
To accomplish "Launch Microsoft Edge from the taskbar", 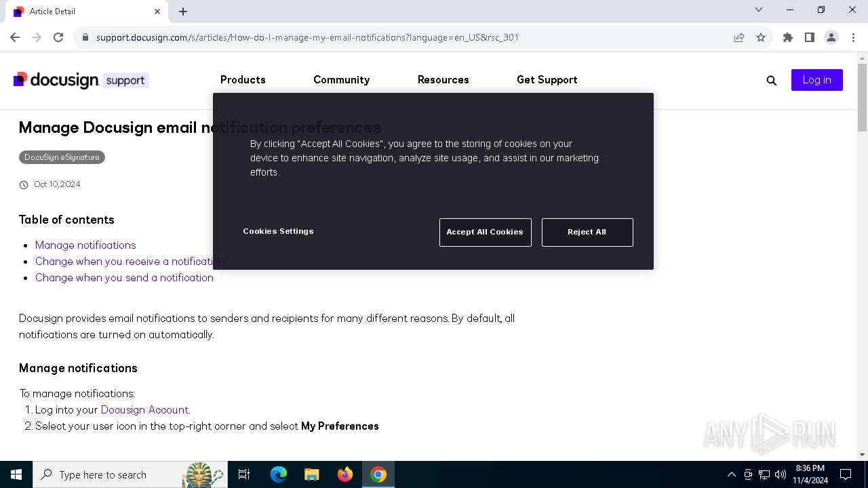I will 279,474.
